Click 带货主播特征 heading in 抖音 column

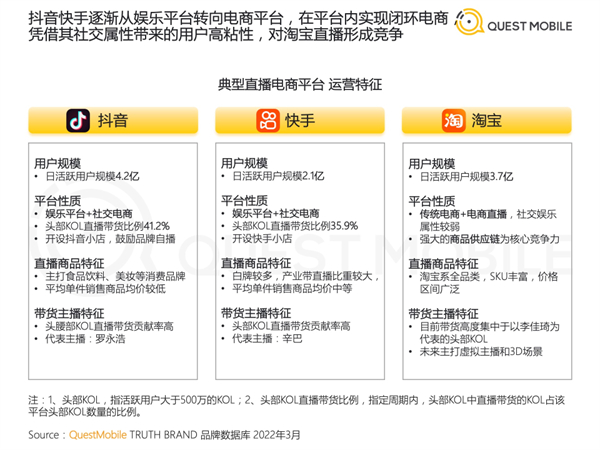point(69,313)
